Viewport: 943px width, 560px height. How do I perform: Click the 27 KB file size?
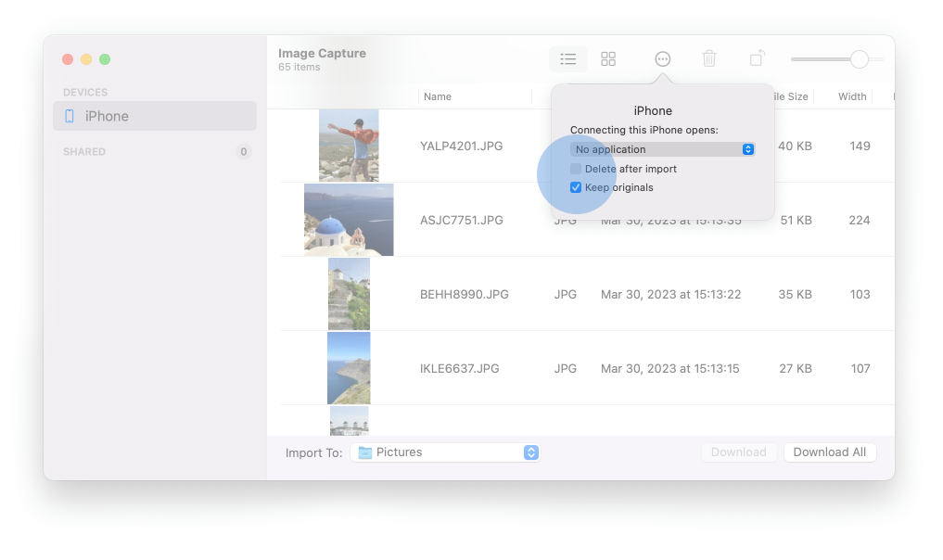tap(796, 368)
